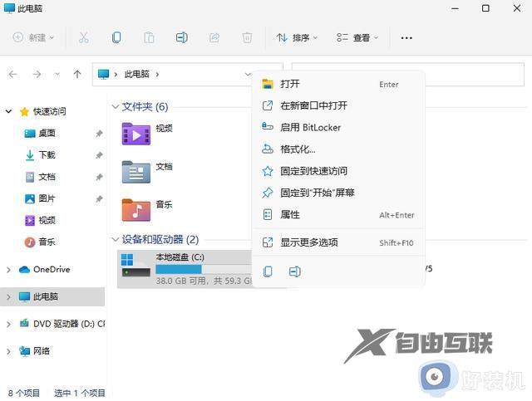This screenshot has height=401, width=532.
Task: Click the Paste clipboard icon in toolbar
Action: (x=149, y=37)
